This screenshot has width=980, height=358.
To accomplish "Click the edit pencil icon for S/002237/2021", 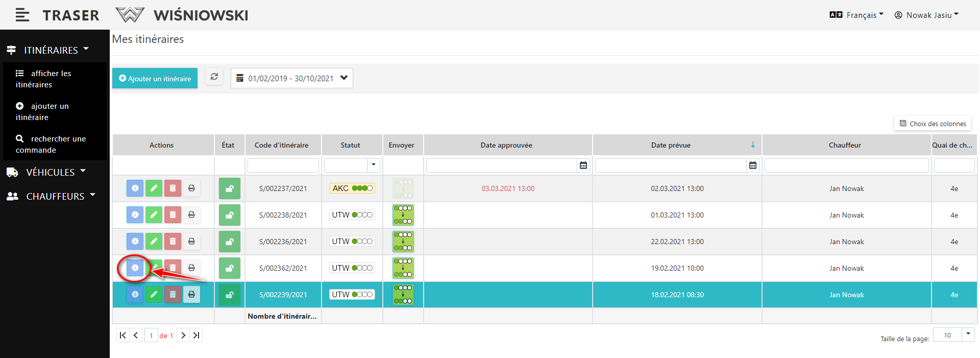I will coord(154,188).
